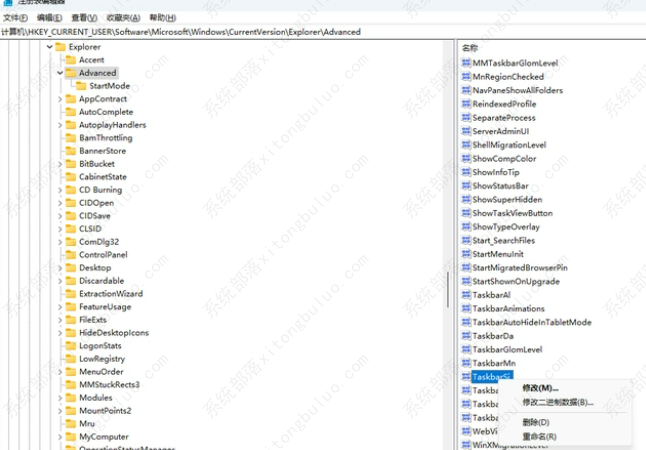The image size is (646, 450).
Task: Choose 重命名(R) in context menu
Action: pos(539,436)
